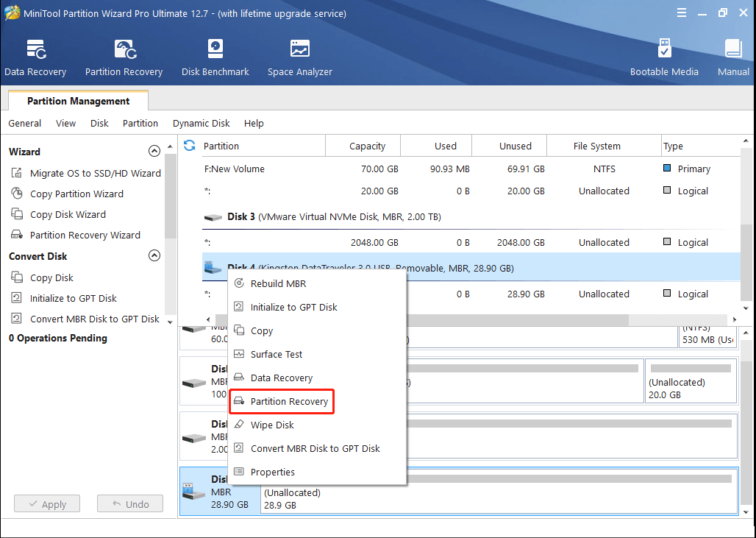This screenshot has width=756, height=538.
Task: Click the Wipe Disk eraser icon
Action: click(x=239, y=425)
